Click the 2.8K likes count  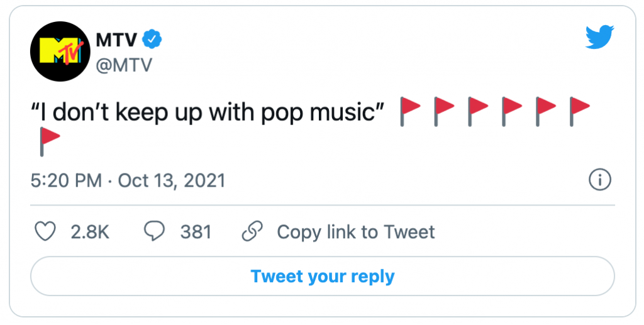coord(90,232)
